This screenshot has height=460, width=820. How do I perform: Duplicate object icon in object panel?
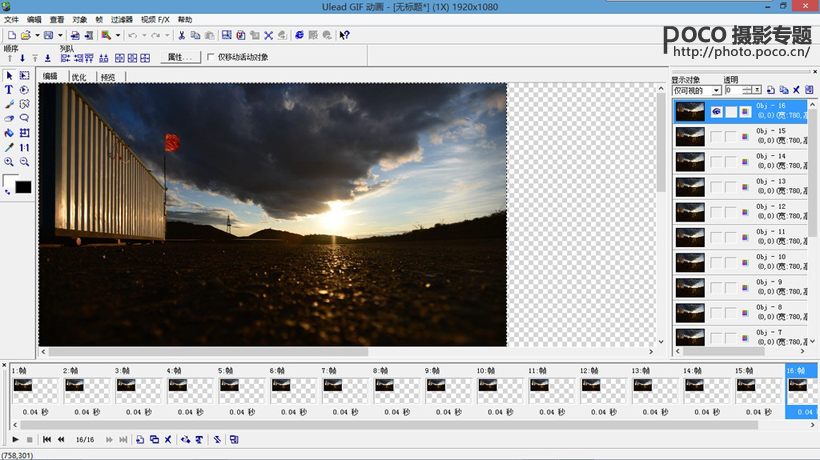tap(783, 90)
